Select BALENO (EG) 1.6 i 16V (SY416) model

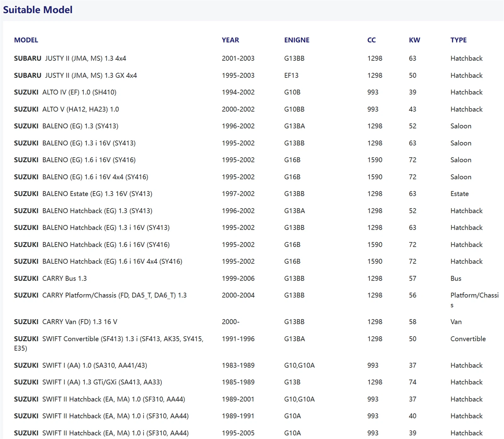(x=75, y=160)
